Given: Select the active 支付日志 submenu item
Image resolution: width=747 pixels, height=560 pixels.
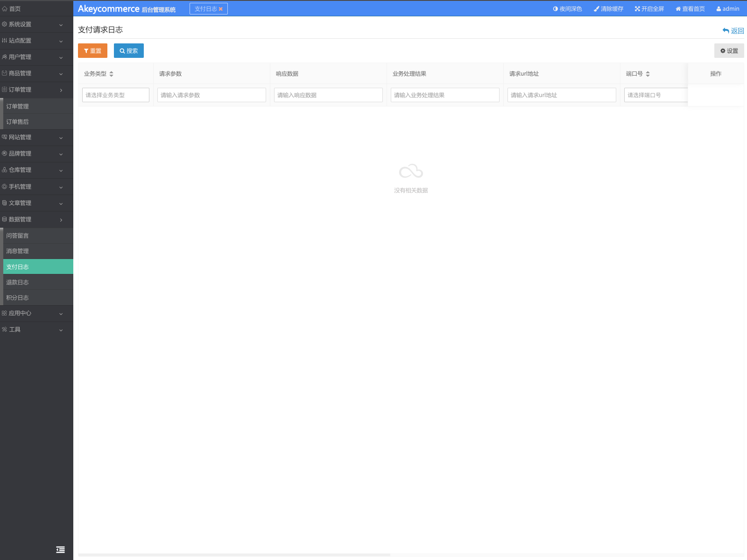Looking at the screenshot, I should pyautogui.click(x=38, y=266).
